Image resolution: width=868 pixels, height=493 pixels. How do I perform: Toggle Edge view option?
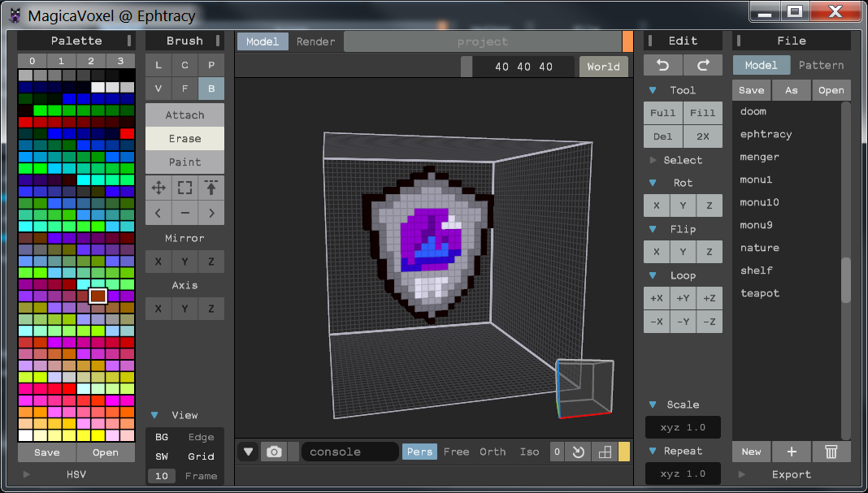201,437
